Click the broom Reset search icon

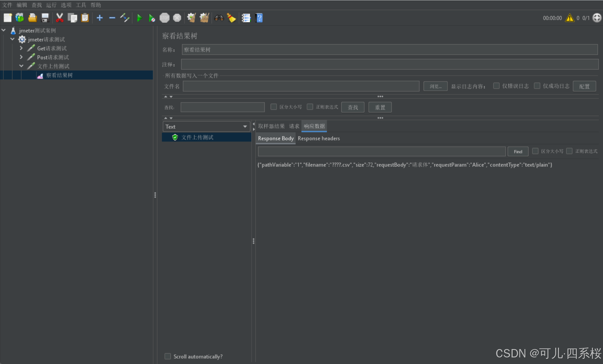pos(231,18)
